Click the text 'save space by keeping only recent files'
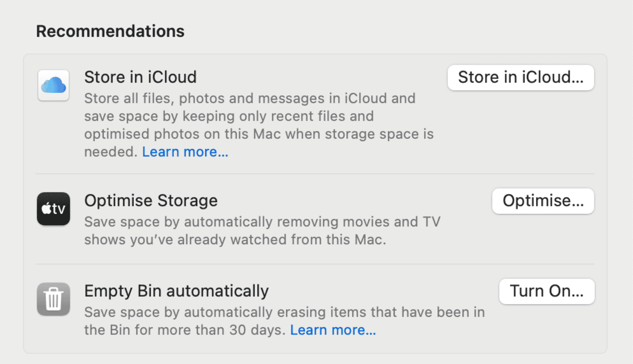Viewport: 633px width, 364px height. click(229, 116)
